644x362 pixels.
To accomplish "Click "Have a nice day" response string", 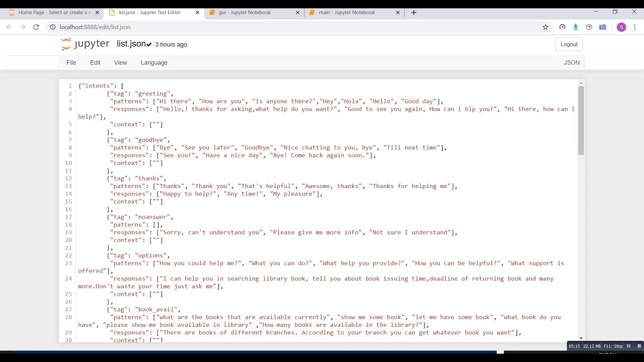I will pyautogui.click(x=232, y=155).
